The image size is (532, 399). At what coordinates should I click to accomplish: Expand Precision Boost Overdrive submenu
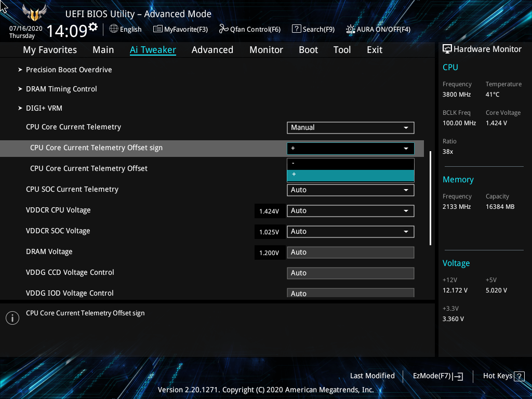(x=69, y=70)
